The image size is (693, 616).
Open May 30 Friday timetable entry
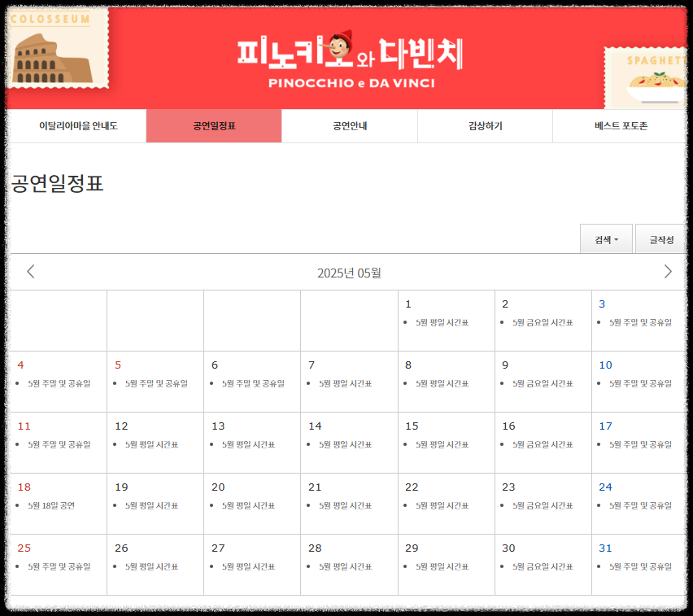(543, 566)
